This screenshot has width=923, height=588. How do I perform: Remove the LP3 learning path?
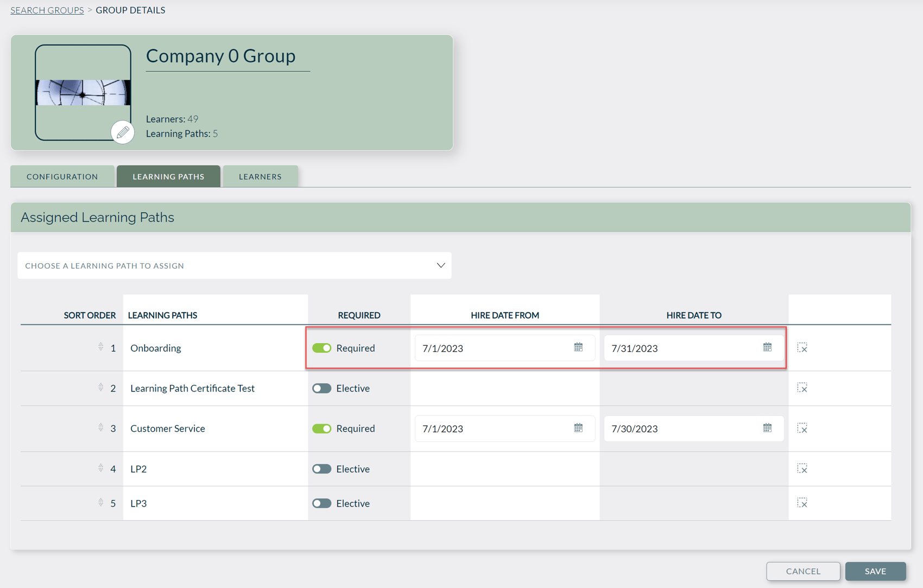click(x=802, y=503)
